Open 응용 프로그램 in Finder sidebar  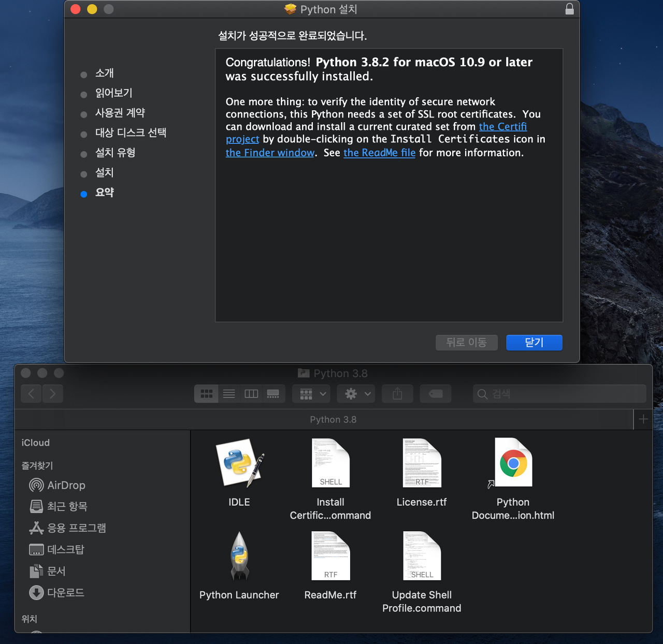point(67,528)
